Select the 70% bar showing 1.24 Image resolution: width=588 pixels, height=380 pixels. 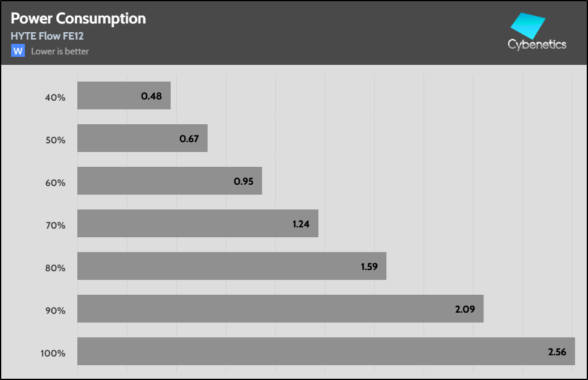click(198, 223)
